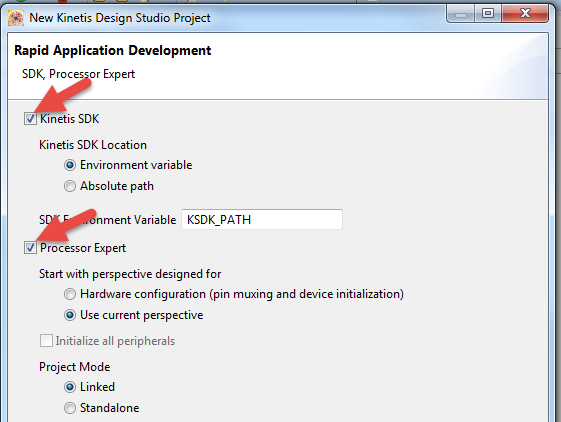Choose Linked project mode
This screenshot has width=561, height=422.
70,387
